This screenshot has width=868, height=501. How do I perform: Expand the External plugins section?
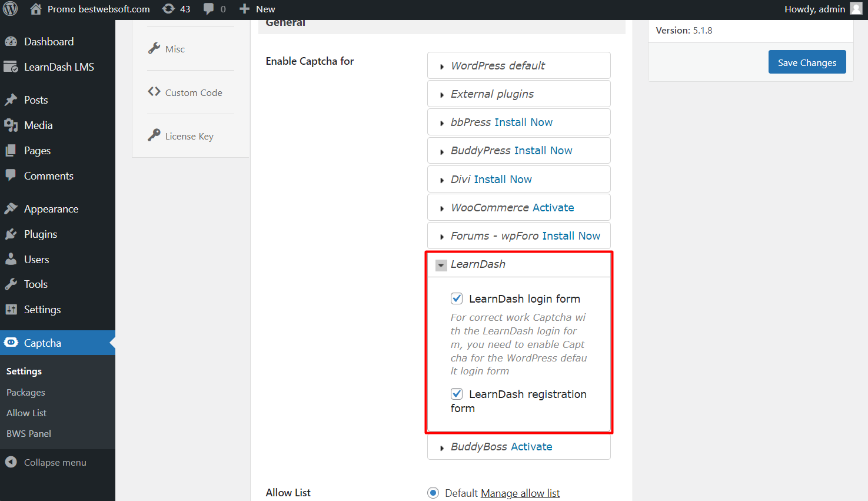(x=442, y=95)
